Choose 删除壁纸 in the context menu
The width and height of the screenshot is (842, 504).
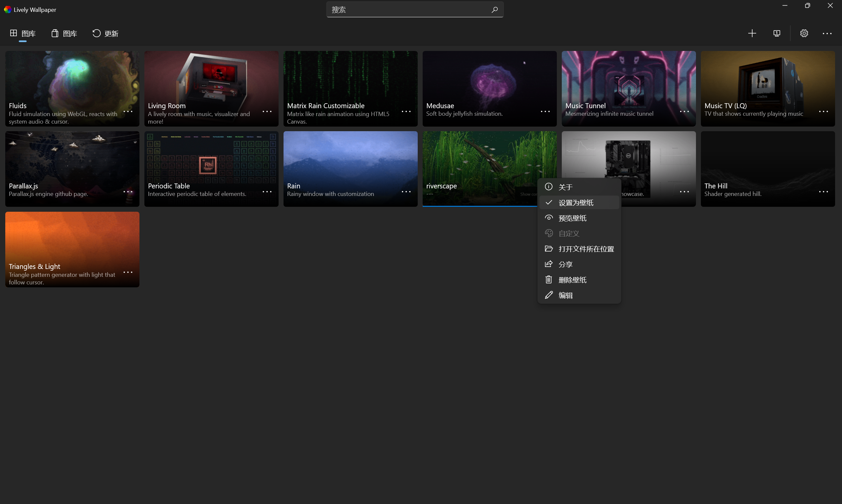[x=579, y=280]
